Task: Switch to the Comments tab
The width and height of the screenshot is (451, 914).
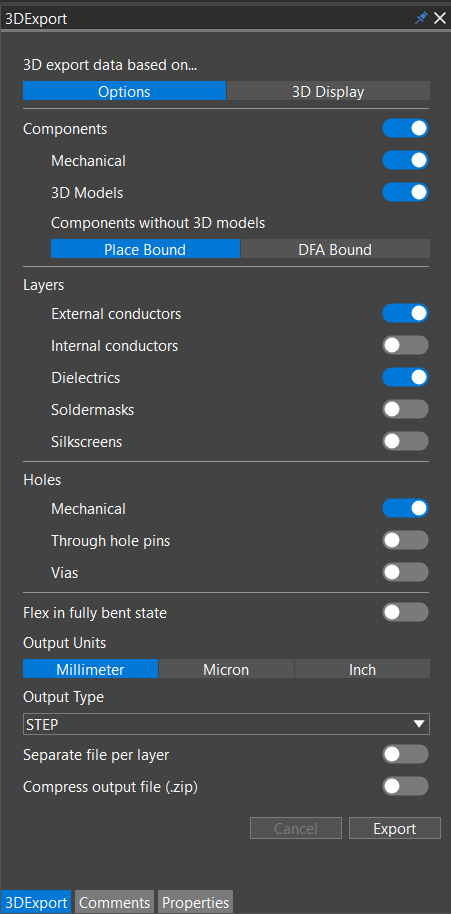Action: point(115,902)
